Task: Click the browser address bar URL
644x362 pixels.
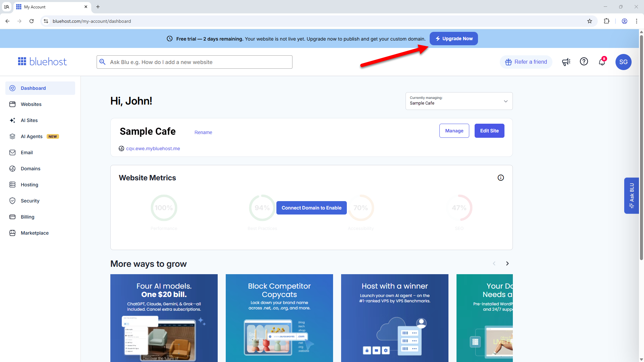Action: click(x=92, y=21)
